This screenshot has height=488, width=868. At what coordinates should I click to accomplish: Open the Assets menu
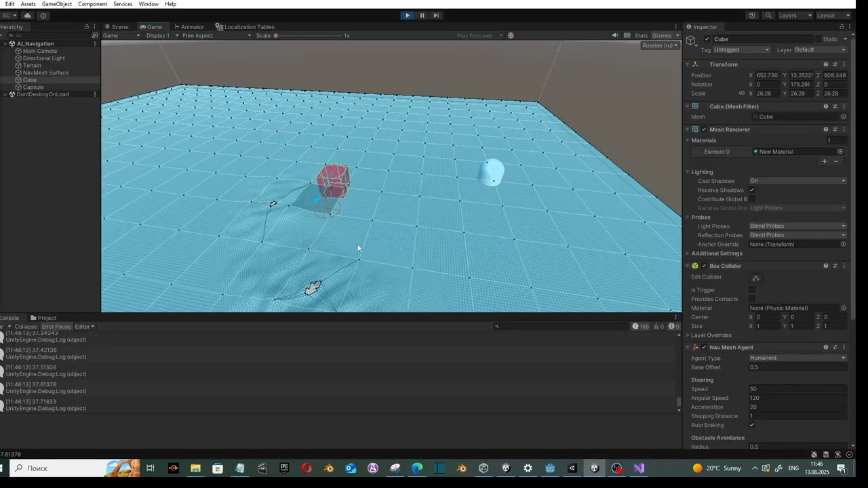(x=28, y=4)
